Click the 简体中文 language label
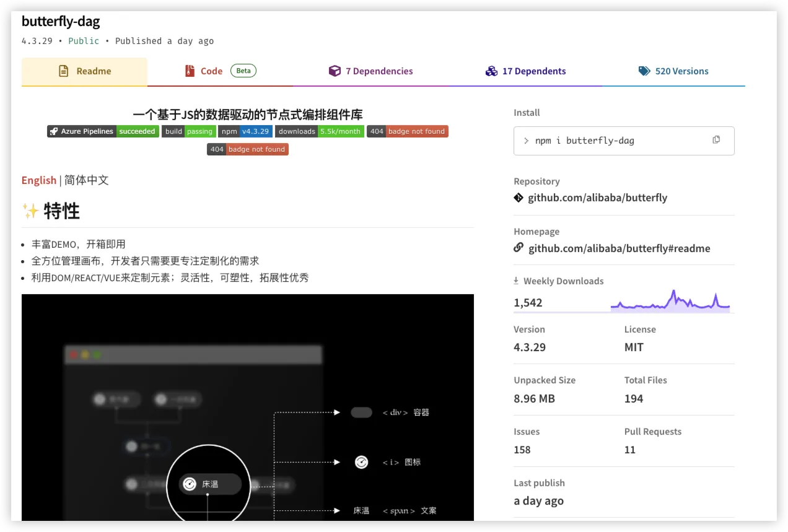The image size is (788, 532). tap(87, 180)
